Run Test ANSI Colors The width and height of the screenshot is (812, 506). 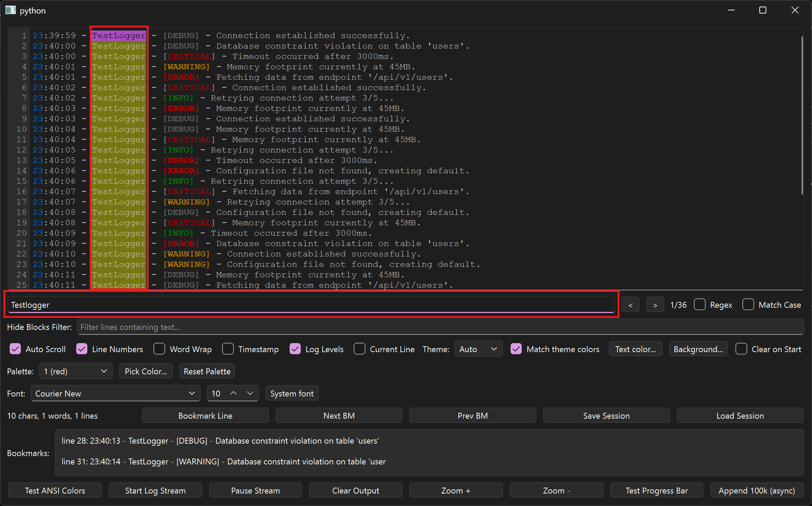(55, 490)
